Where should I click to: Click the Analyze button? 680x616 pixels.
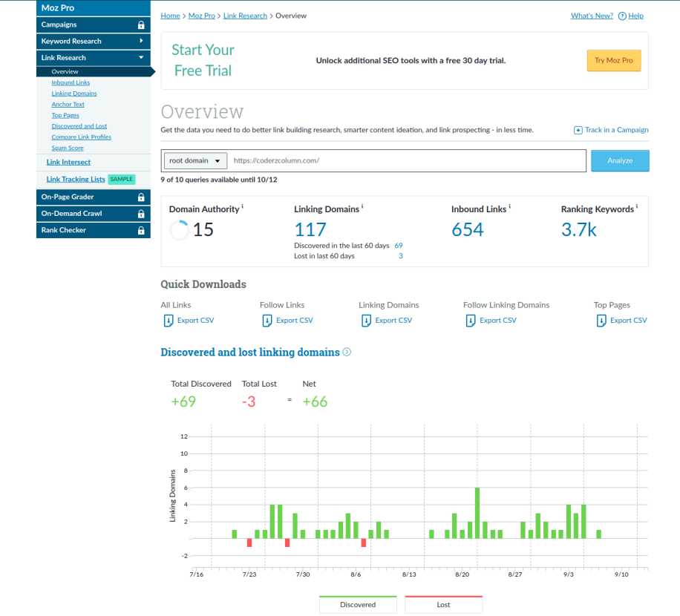(620, 161)
